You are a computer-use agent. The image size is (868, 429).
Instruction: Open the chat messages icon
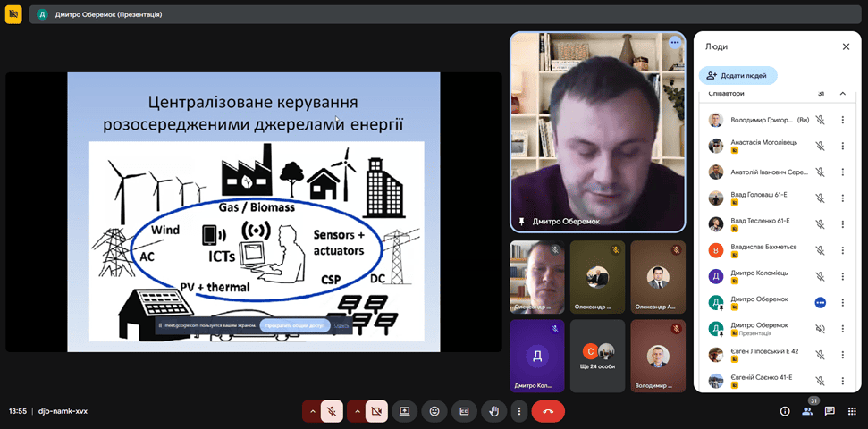point(830,411)
